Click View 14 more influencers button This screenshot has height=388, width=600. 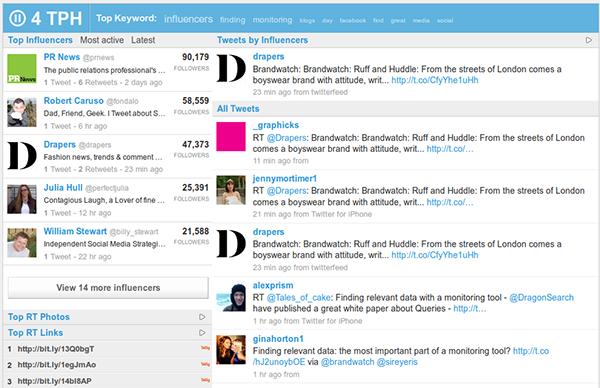(x=108, y=288)
